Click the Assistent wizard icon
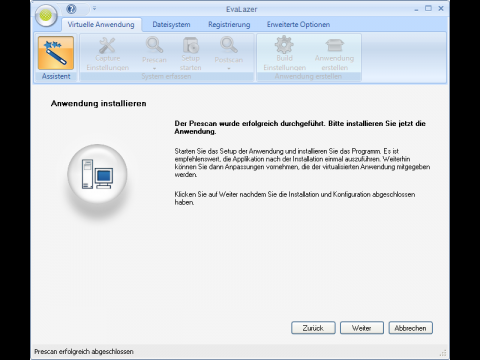480x360 pixels. [56, 53]
